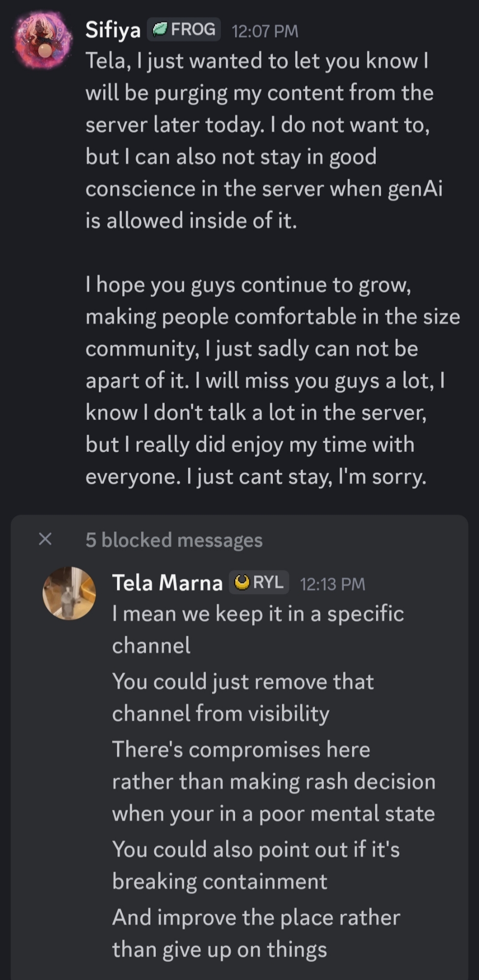Click the 12:07 PM timestamp
479x980 pixels.
click(265, 31)
